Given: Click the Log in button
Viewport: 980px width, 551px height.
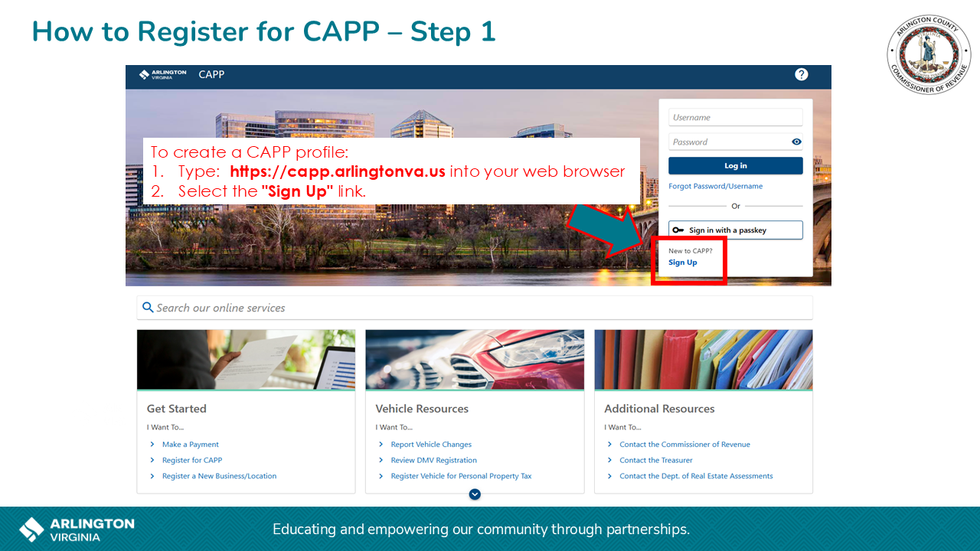Looking at the screenshot, I should [735, 165].
